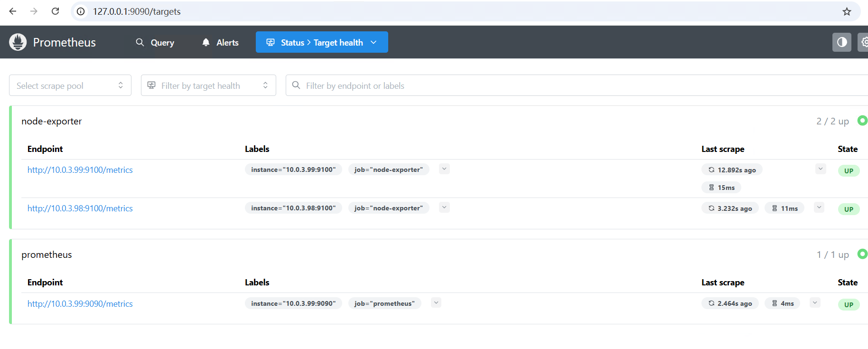Go to Prometheus home via title

point(65,42)
